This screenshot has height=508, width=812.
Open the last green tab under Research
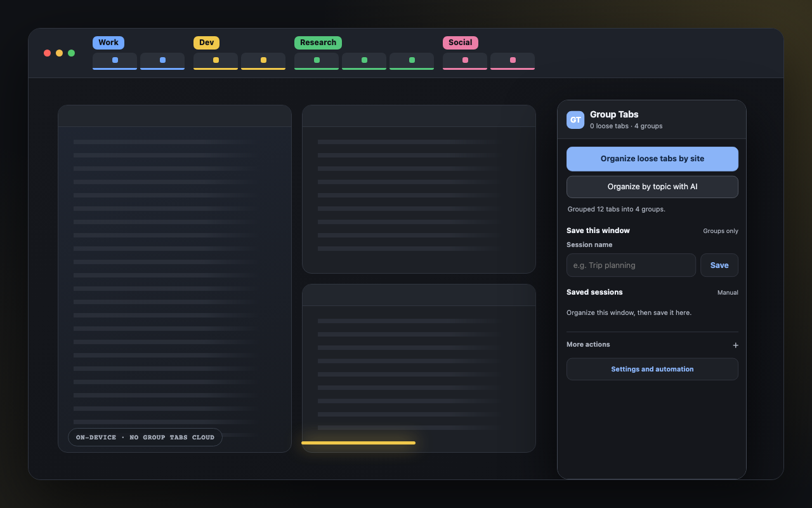point(412,61)
